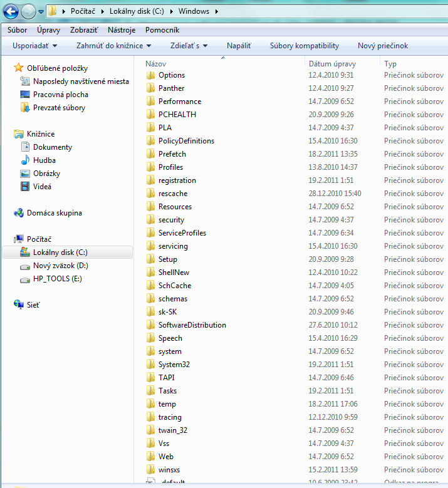The width and height of the screenshot is (448, 488).
Task: Click the HP_TOOLS (E:) drive icon
Action: 25,279
